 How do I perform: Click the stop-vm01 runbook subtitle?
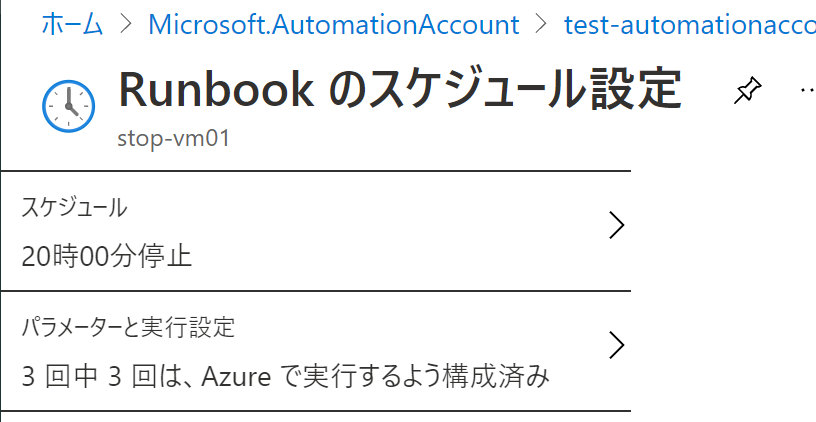pyautogui.click(x=173, y=139)
